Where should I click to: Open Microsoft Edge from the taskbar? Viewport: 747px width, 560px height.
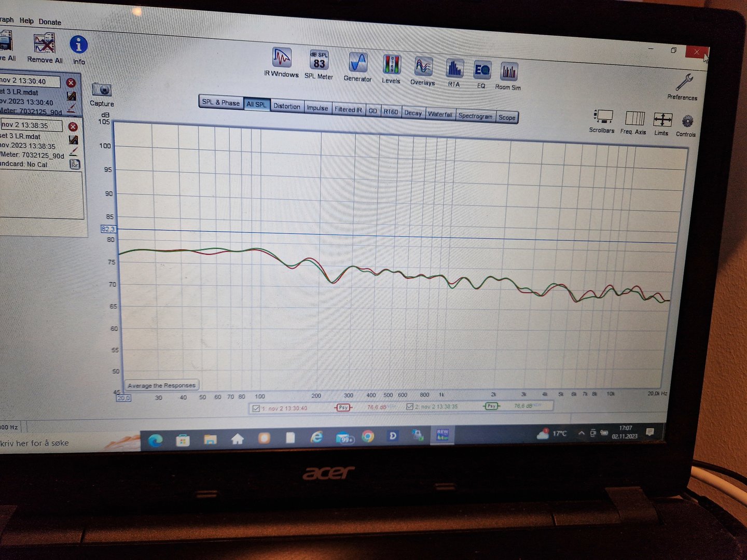tap(156, 440)
